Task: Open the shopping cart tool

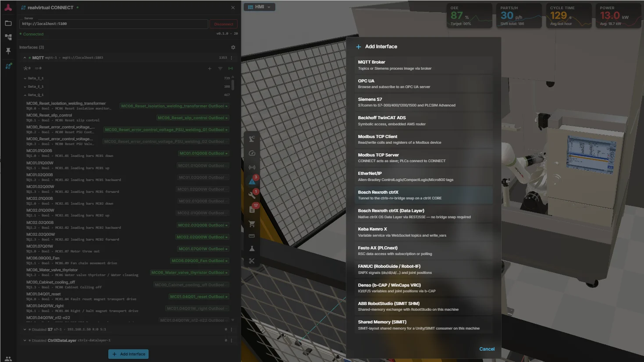Action: 252,224
